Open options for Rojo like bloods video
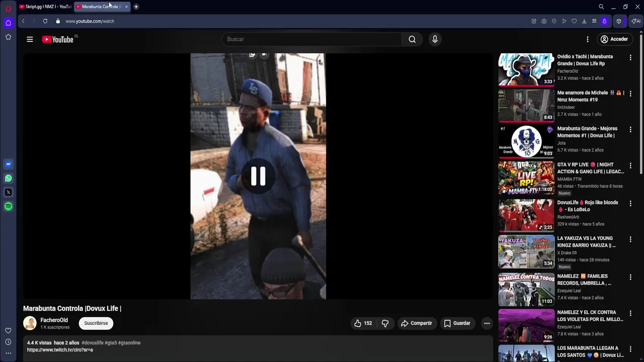Image resolution: width=644 pixels, height=362 pixels. (x=630, y=204)
